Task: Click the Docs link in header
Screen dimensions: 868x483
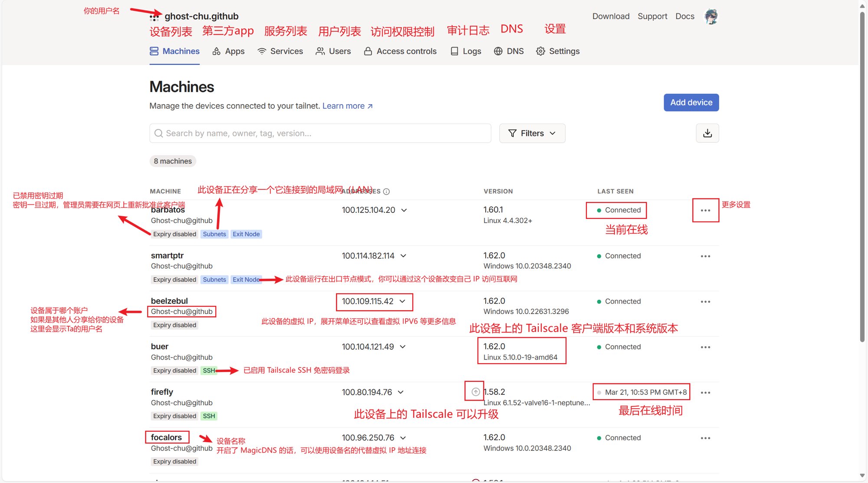Action: pos(685,17)
